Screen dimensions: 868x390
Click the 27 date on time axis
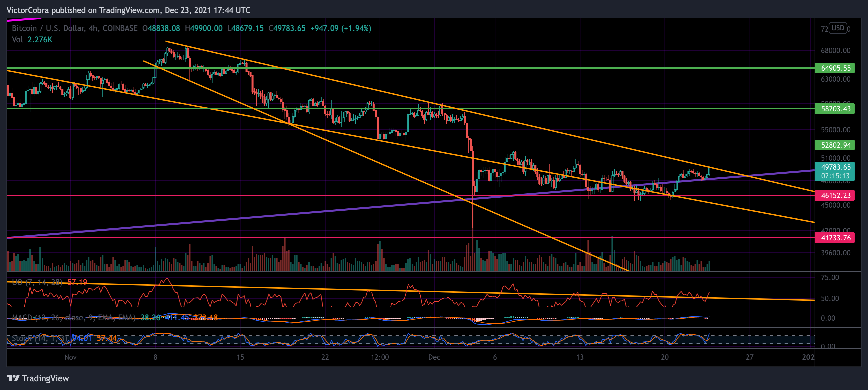749,357
